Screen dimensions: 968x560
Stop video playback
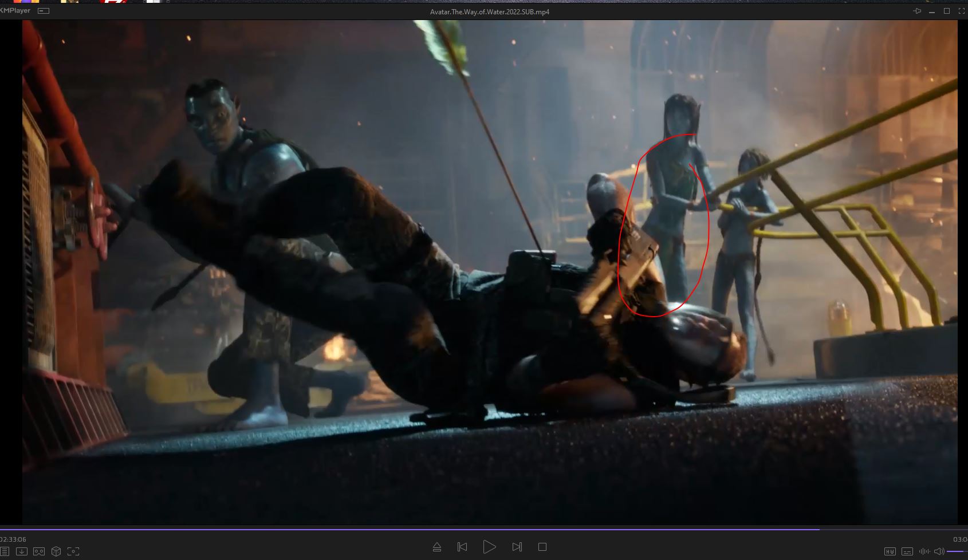[x=542, y=547]
